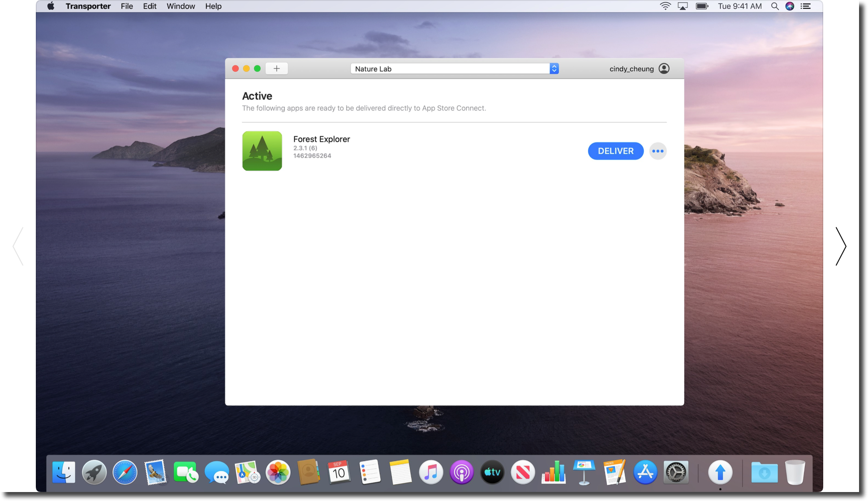Viewport: 868px width, 501px height.
Task: Open the Downloads folder in the Dock
Action: [x=764, y=472]
